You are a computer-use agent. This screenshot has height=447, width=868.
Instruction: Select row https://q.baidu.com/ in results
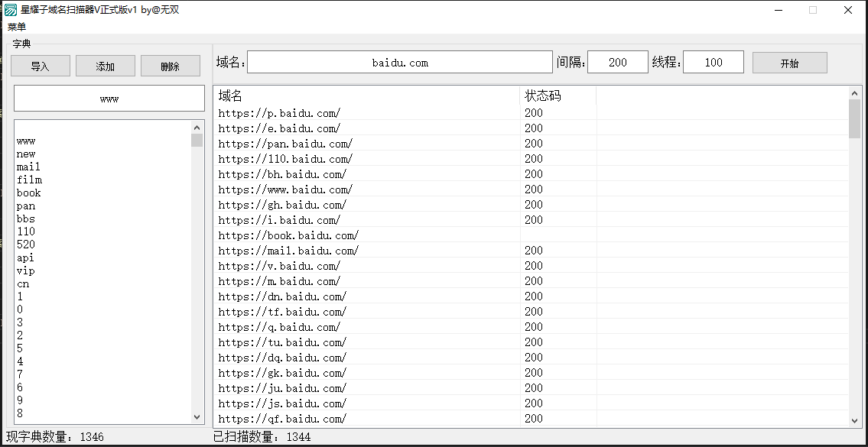(x=531, y=327)
